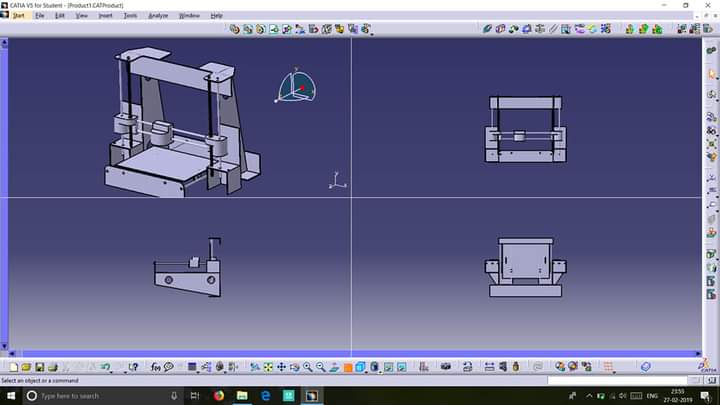Open the Start menu in menu bar
Viewport: 720px width, 405px height.
coord(18,16)
